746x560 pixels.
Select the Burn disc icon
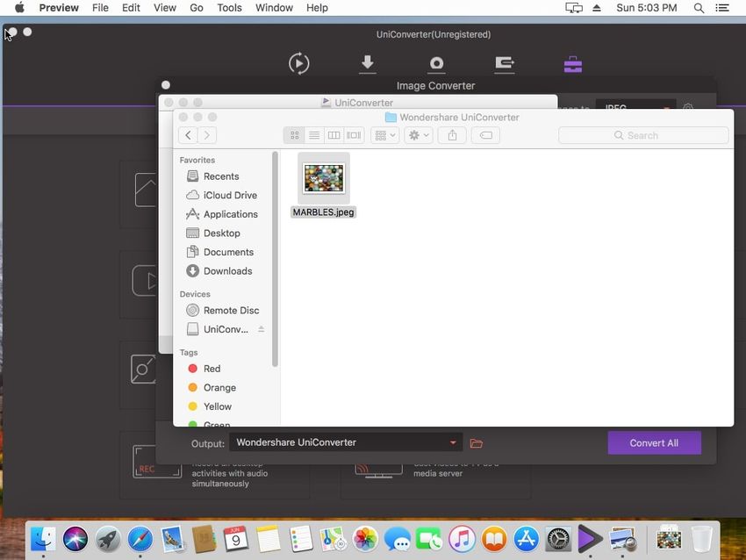[x=436, y=63]
